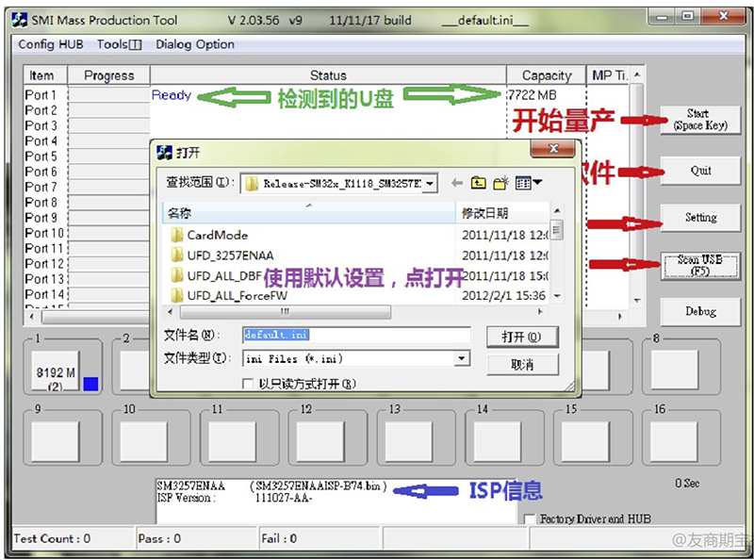Click the Port 1 progress bar
754x560 pixels.
click(x=109, y=95)
